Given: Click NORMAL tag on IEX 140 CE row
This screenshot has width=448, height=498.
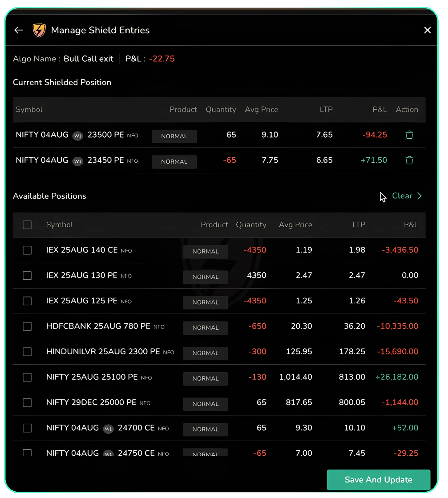Looking at the screenshot, I should coord(206,251).
